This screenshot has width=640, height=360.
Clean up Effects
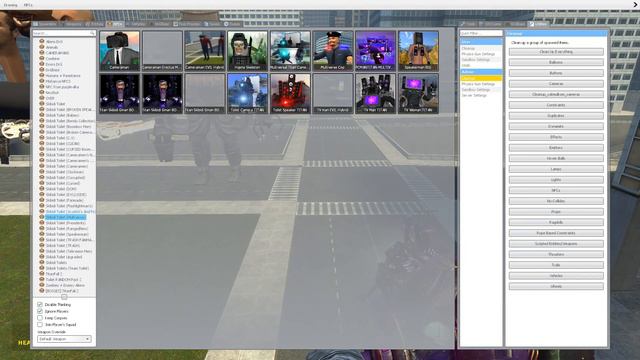556,137
